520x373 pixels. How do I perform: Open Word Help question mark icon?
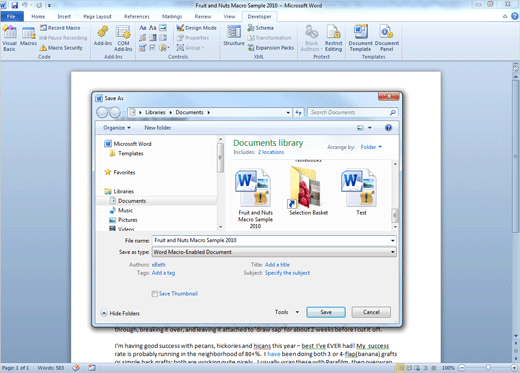[x=514, y=16]
